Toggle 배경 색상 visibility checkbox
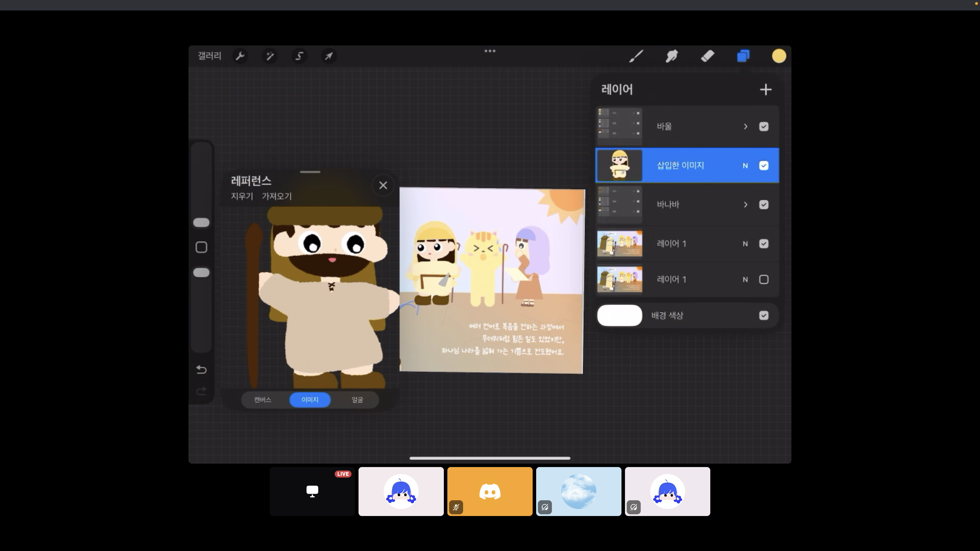This screenshot has width=980, height=551. 763,316
